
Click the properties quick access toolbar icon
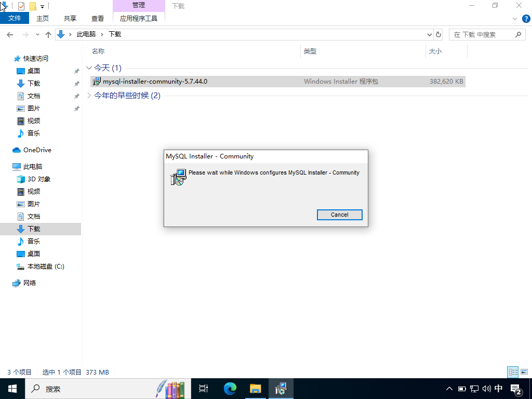pyautogui.click(x=21, y=6)
